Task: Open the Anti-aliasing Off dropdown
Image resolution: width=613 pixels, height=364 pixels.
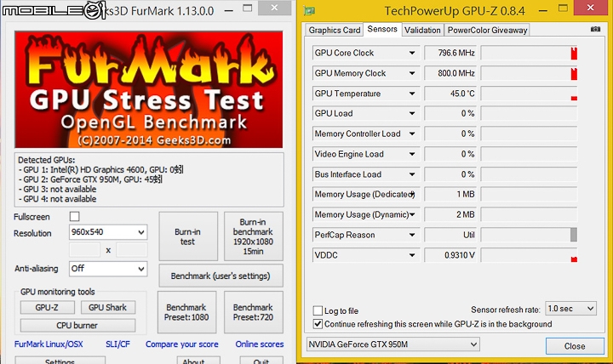Action: coord(108,269)
